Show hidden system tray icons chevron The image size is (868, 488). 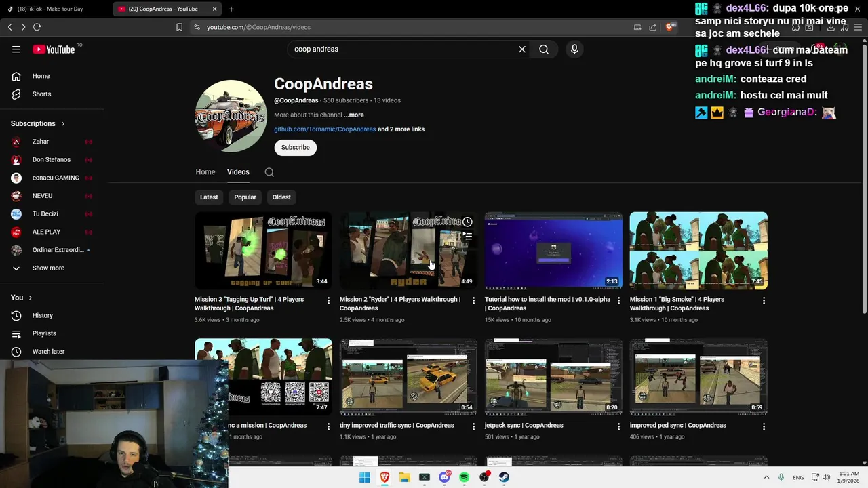click(x=766, y=477)
